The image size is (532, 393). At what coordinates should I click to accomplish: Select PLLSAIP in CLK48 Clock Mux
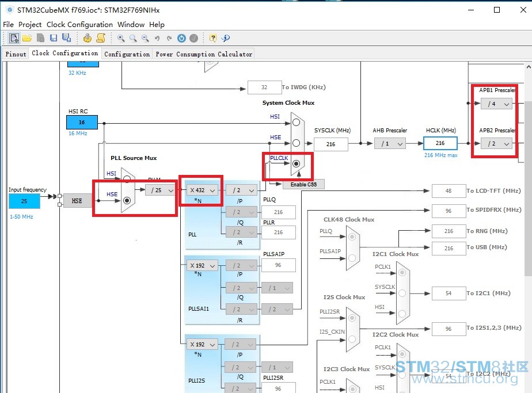click(x=352, y=258)
